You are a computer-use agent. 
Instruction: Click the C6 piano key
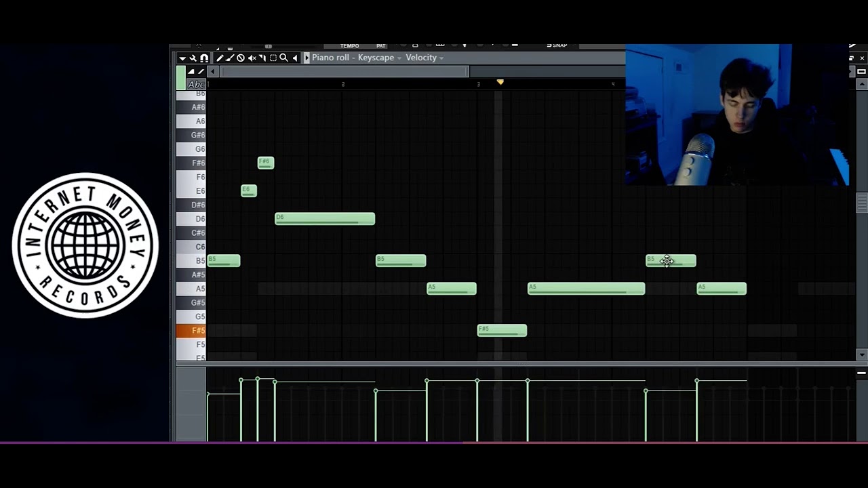click(191, 247)
